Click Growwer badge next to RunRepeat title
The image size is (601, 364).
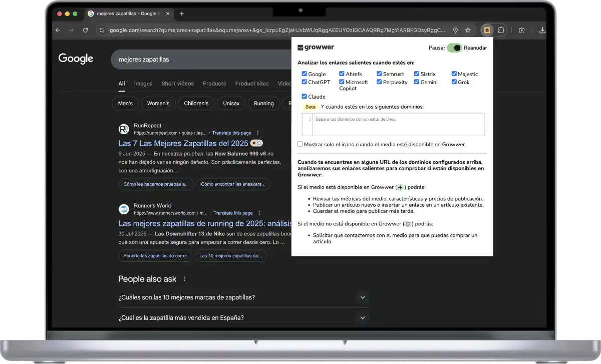pyautogui.click(x=257, y=143)
